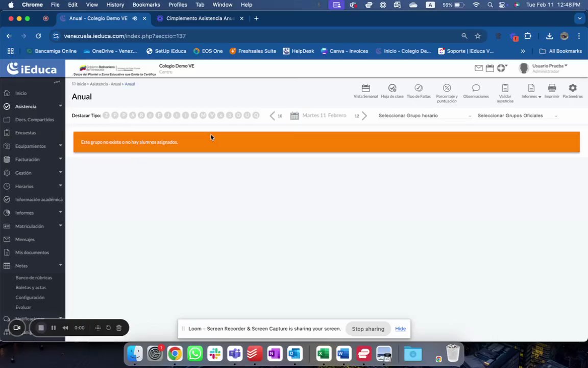Screen dimensions: 588x368
Task: Open the header calendar icon
Action: 490,68
